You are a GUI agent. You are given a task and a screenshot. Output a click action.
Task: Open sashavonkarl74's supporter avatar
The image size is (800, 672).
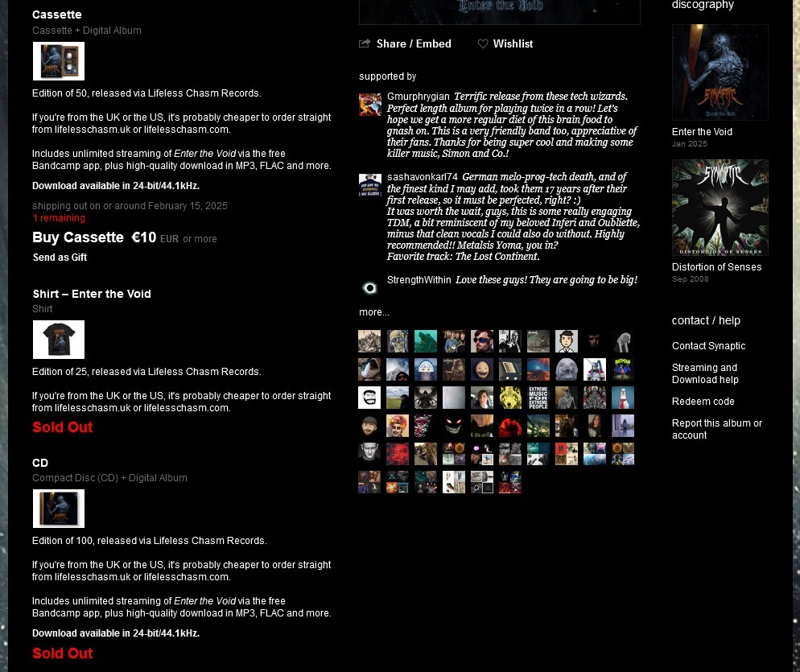pyautogui.click(x=370, y=185)
